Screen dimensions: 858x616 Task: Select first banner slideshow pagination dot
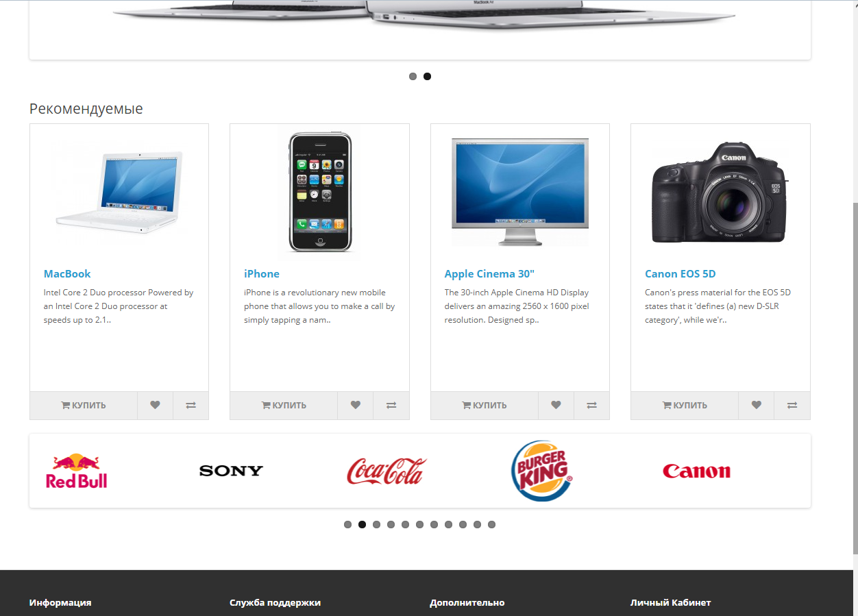click(413, 76)
